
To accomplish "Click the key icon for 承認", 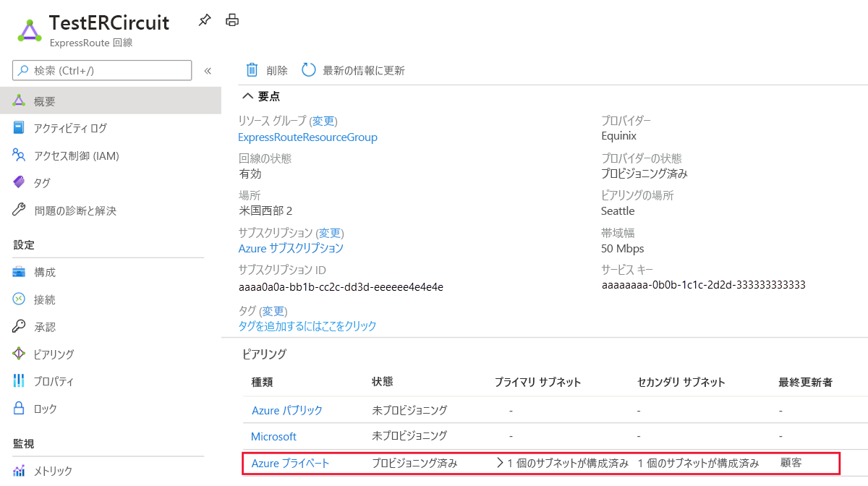I will (20, 327).
